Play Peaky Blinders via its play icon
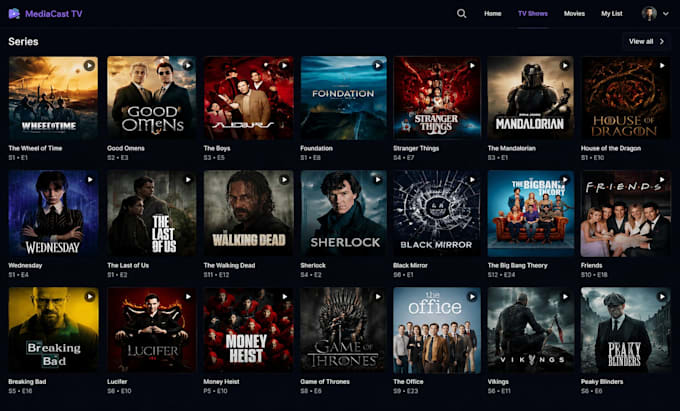 tap(662, 297)
